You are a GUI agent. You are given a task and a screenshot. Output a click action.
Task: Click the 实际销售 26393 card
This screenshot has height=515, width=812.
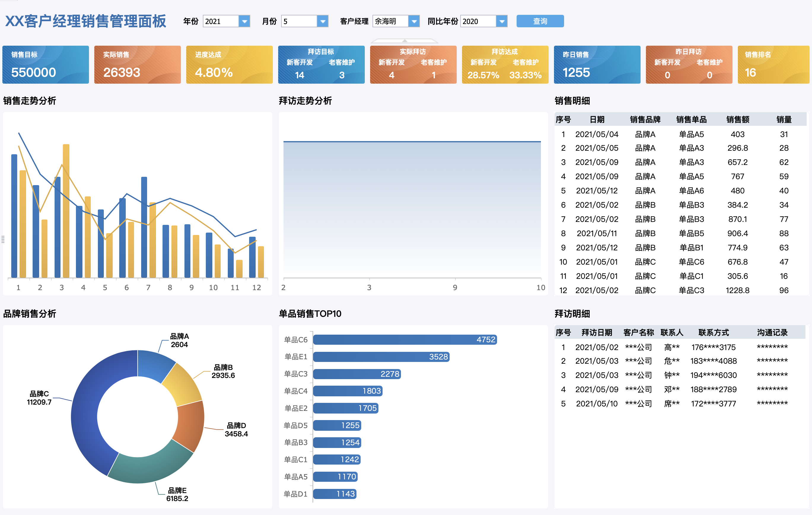click(137, 64)
